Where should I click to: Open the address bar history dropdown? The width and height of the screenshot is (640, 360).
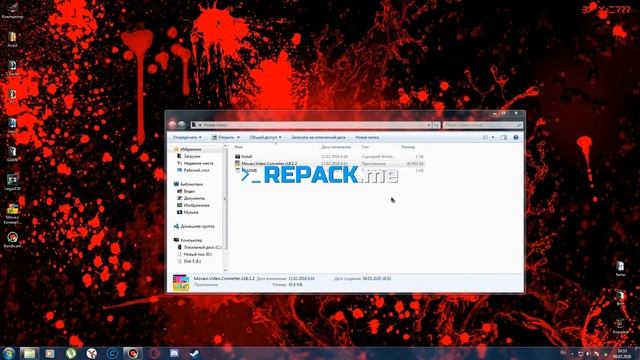click(x=429, y=125)
